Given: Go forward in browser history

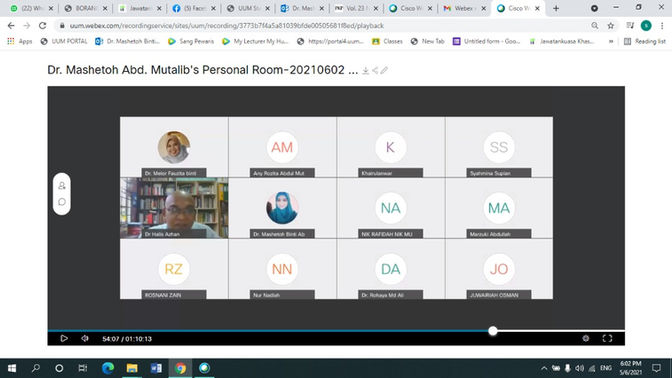Looking at the screenshot, I should pyautogui.click(x=27, y=26).
